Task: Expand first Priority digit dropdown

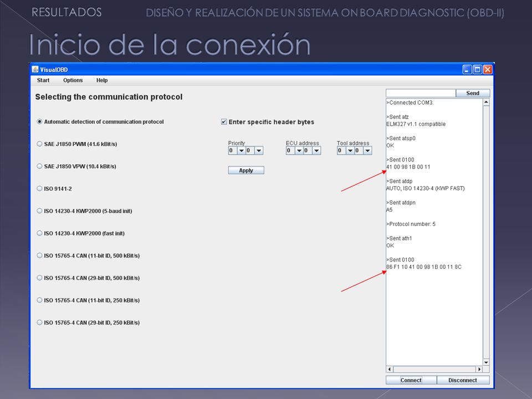Action: click(242, 151)
